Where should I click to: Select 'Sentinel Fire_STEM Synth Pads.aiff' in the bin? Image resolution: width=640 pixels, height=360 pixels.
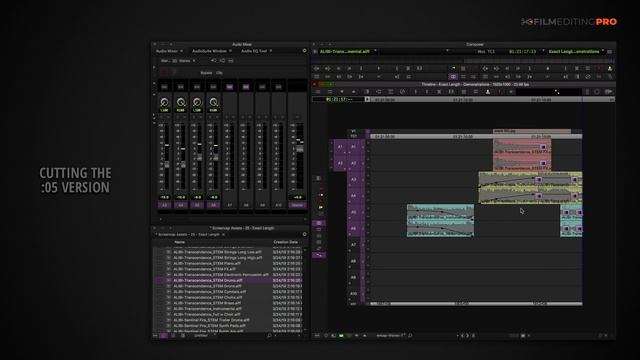click(209, 326)
